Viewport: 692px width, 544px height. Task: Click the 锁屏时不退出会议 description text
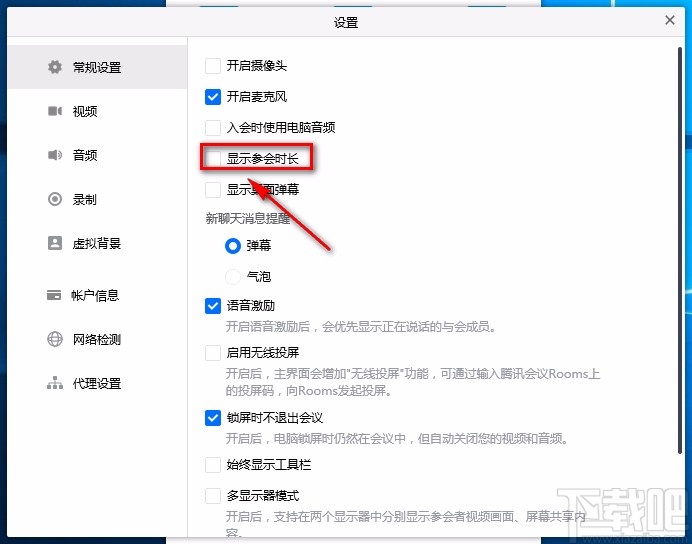tap(397, 439)
